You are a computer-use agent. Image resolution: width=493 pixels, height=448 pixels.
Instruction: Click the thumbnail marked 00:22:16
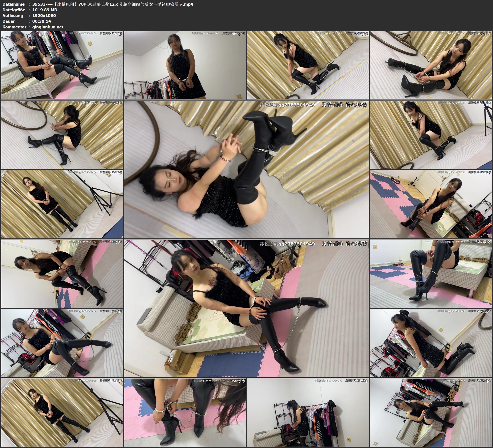[x=430, y=343]
